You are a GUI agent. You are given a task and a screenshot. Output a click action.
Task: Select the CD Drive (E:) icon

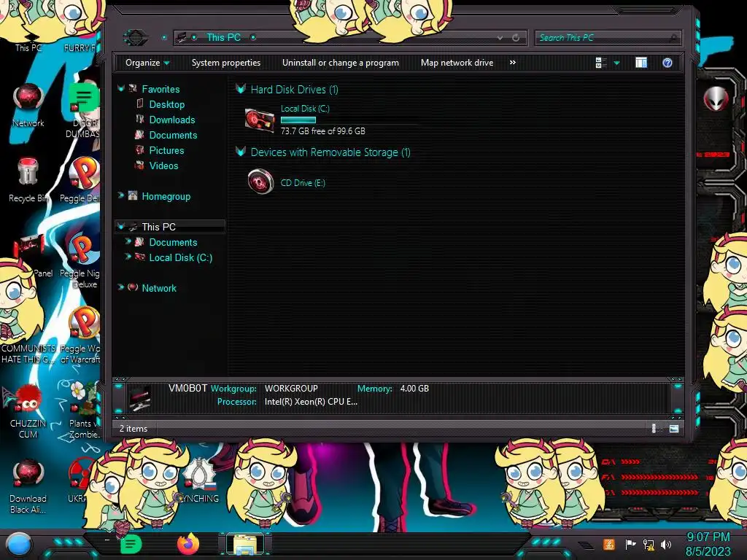(260, 182)
